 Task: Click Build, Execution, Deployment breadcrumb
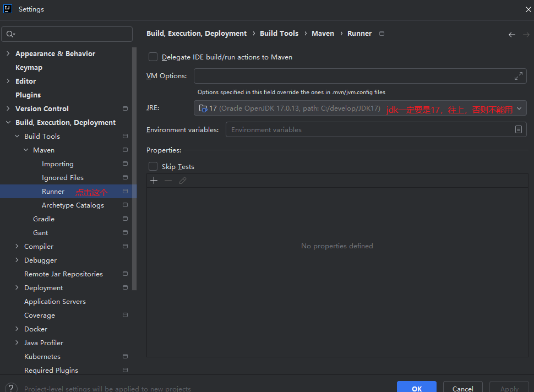click(x=197, y=34)
